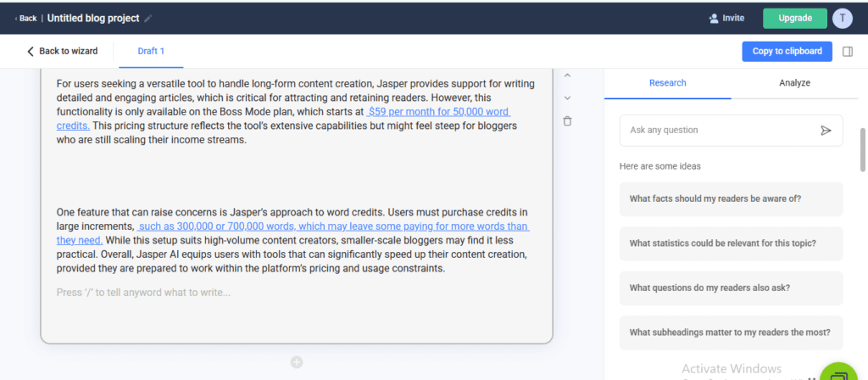Select the Draft 1 tab

click(x=151, y=51)
